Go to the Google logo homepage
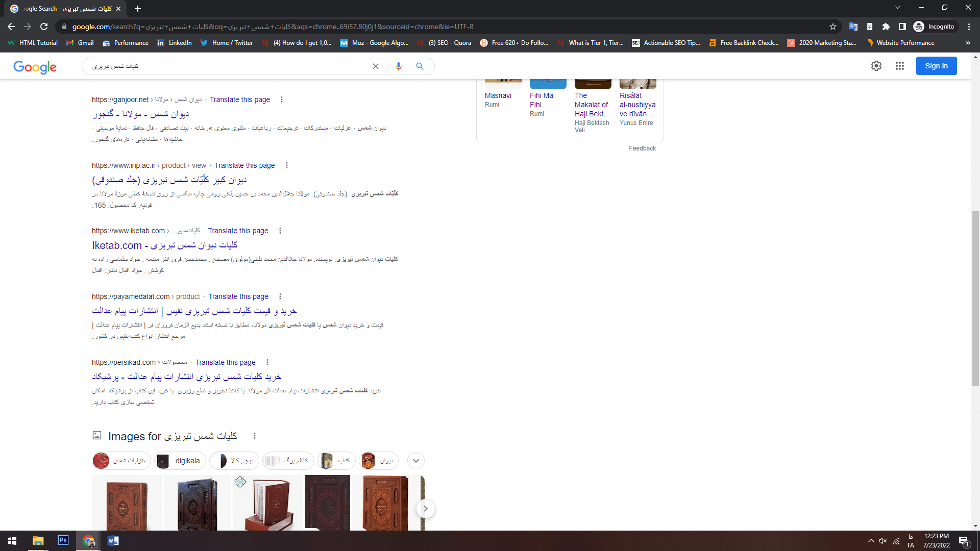Viewport: 980px width, 551px height. pos(35,67)
